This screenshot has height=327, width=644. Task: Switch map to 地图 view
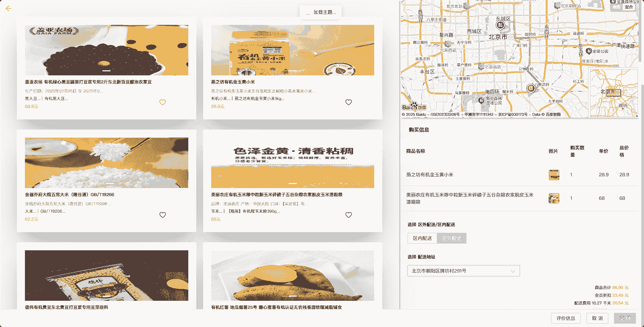pos(616,7)
